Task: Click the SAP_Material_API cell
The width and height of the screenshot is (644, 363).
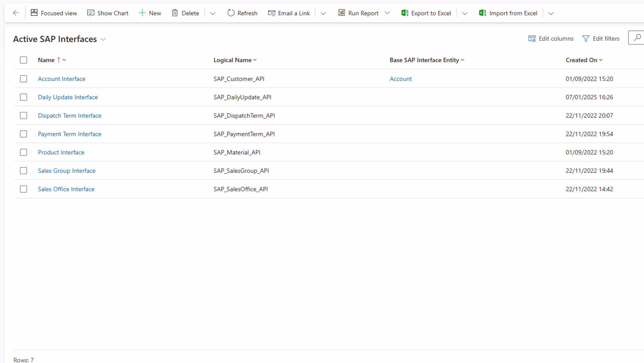Action: (x=237, y=152)
